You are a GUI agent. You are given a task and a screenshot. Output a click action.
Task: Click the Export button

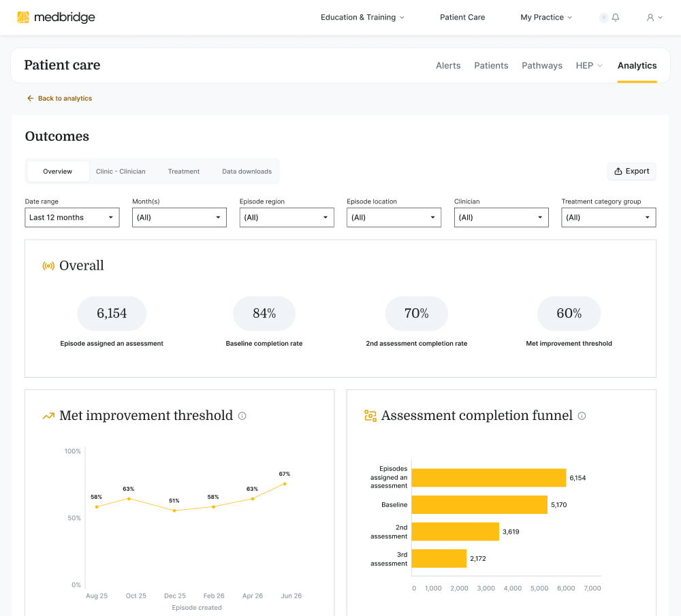tap(631, 172)
